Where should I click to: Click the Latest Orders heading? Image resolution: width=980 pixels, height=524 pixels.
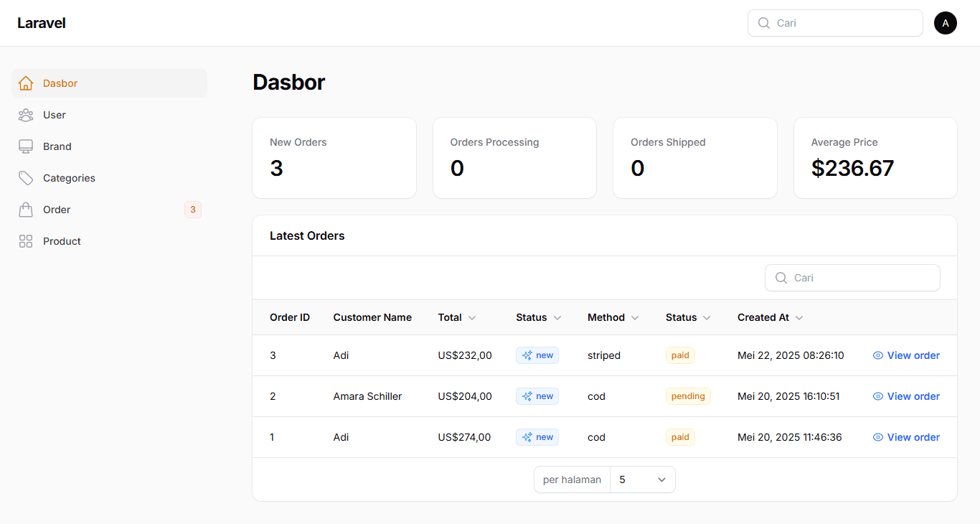(x=307, y=235)
